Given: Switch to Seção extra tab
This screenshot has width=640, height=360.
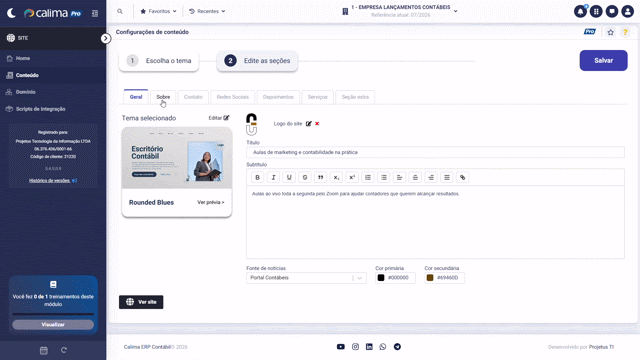Looking at the screenshot, I should (x=355, y=97).
